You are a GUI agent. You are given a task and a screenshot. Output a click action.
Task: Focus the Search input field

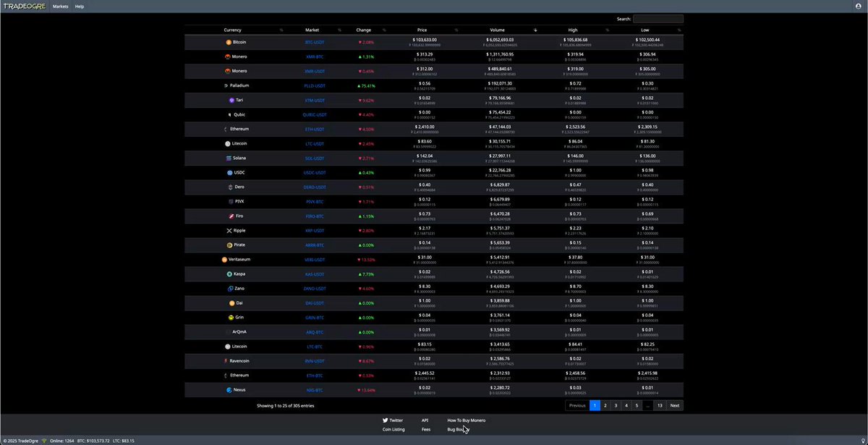pos(658,19)
